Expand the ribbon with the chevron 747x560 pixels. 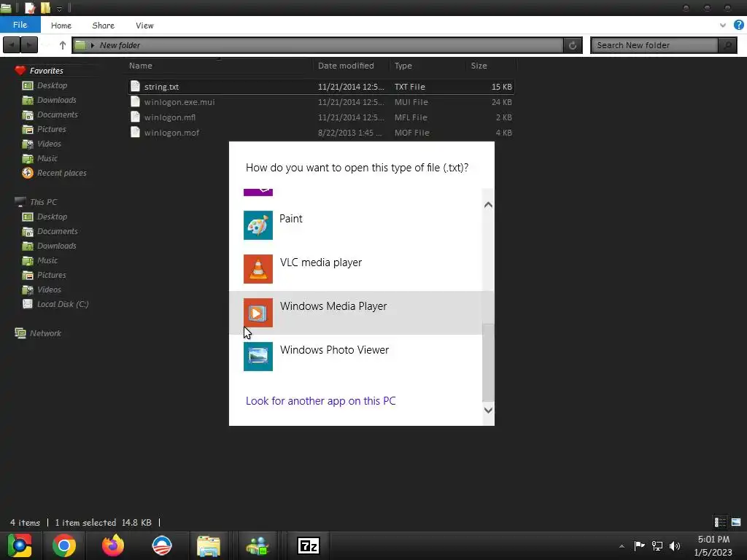click(x=723, y=26)
